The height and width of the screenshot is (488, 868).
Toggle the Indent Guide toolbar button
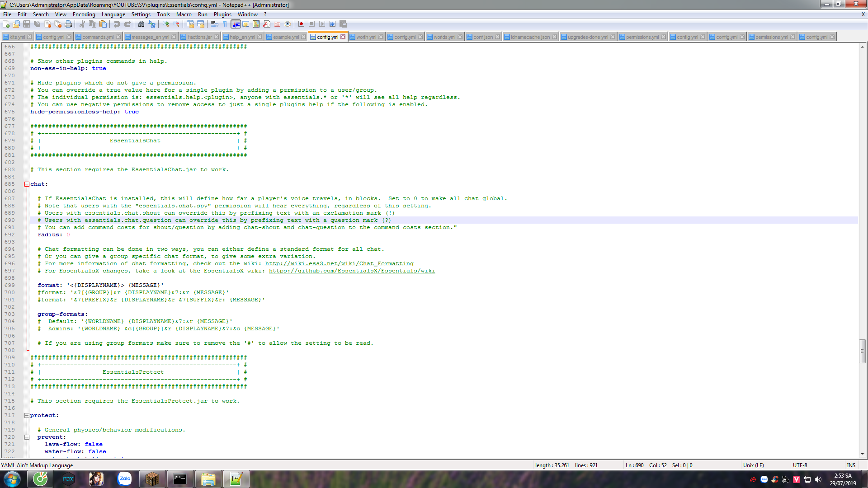coord(236,24)
